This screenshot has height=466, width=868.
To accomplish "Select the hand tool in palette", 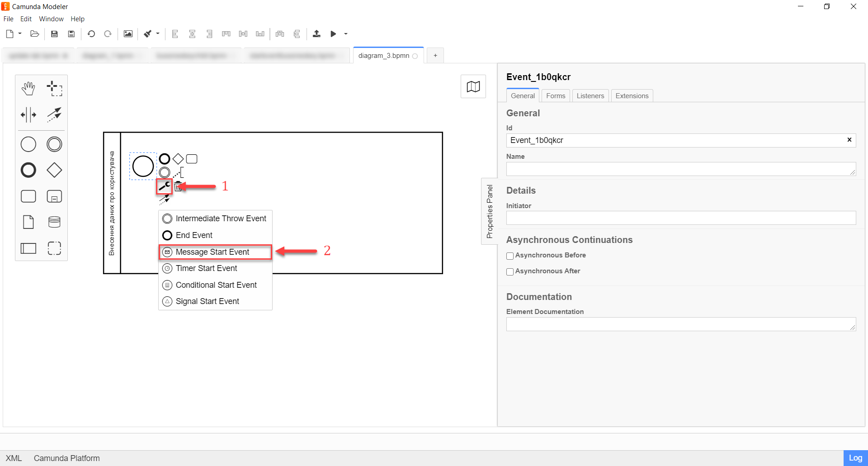I will pyautogui.click(x=28, y=89).
